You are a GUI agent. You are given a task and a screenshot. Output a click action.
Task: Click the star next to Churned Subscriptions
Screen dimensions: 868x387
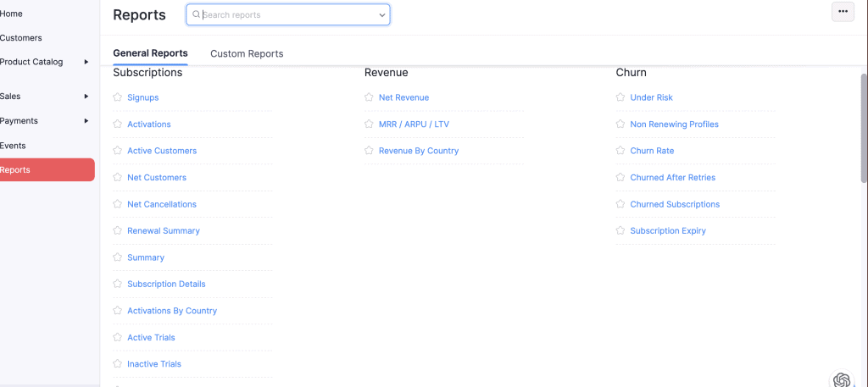pyautogui.click(x=620, y=204)
